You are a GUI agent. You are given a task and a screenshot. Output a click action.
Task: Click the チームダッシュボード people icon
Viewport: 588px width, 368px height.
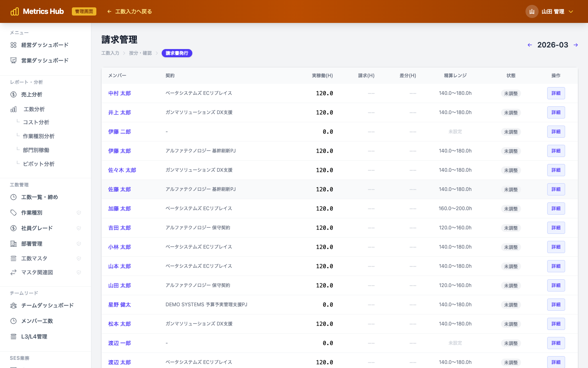13,305
